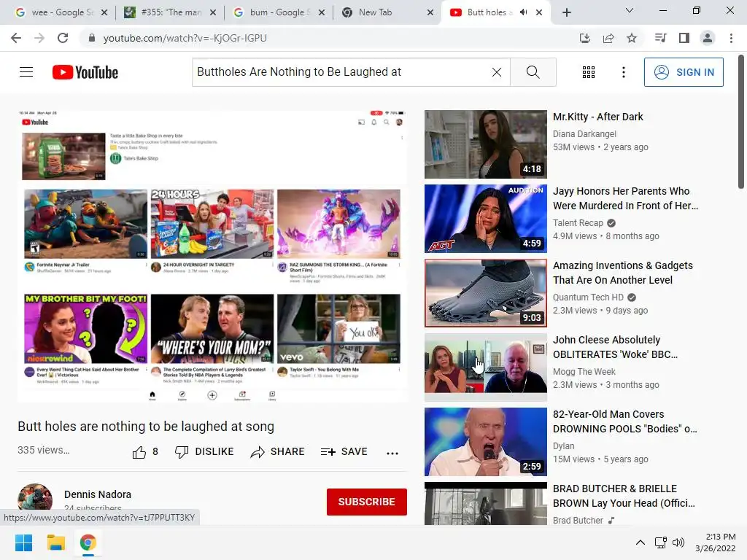The image size is (747, 560).
Task: Go back in browser
Action: click(x=16, y=38)
